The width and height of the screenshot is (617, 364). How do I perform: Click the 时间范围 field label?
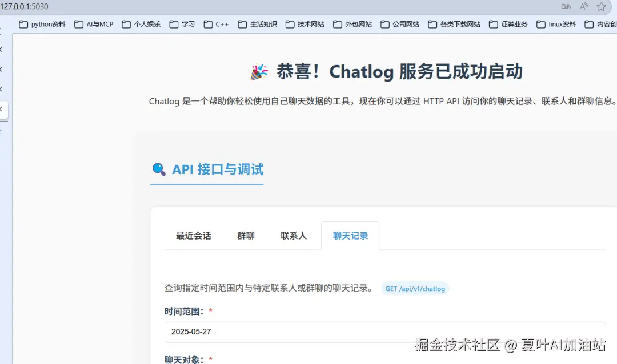pyautogui.click(x=184, y=312)
